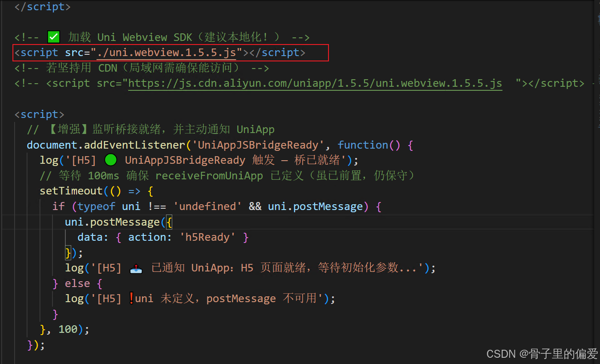Click the 'function' keyword
This screenshot has height=364, width=600.
pos(363,145)
